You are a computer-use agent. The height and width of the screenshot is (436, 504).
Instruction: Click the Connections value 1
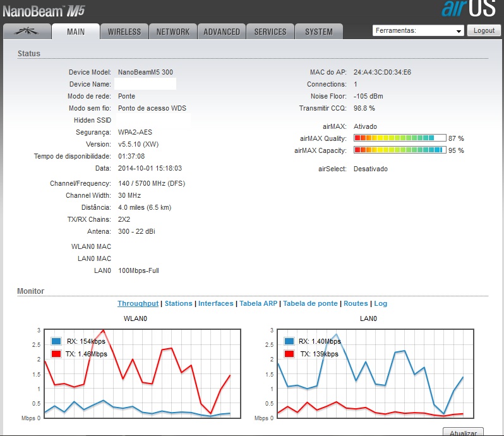pyautogui.click(x=356, y=84)
